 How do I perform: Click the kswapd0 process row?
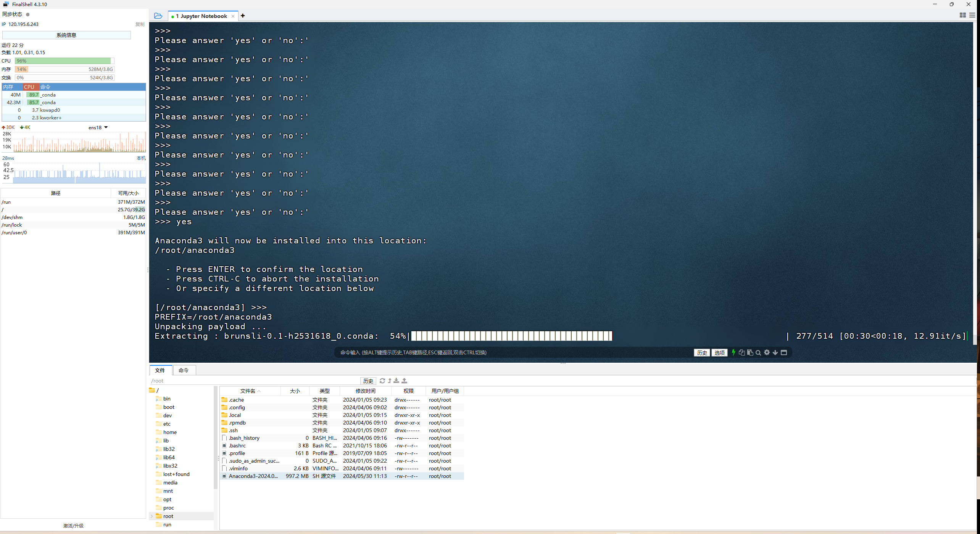point(74,110)
